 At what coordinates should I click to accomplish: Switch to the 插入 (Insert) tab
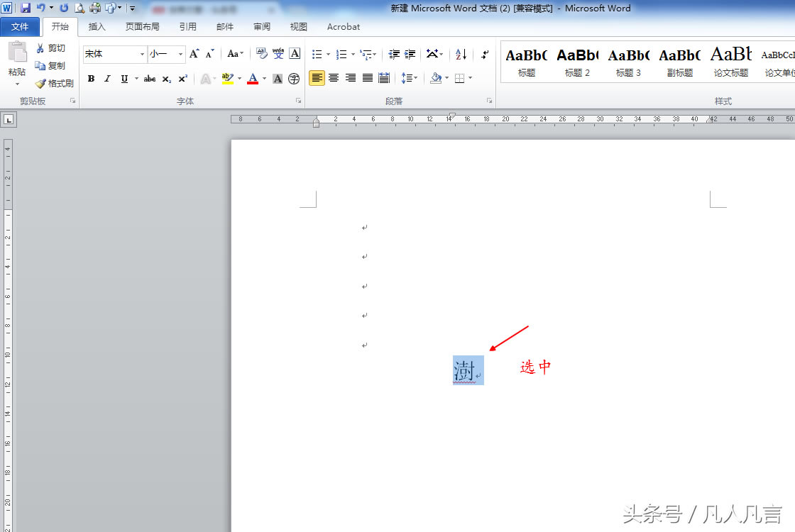pyautogui.click(x=97, y=27)
